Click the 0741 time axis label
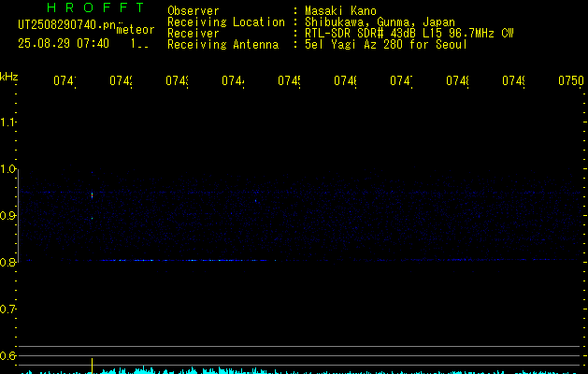Viewport: 588px width, 374px height. tap(65, 80)
